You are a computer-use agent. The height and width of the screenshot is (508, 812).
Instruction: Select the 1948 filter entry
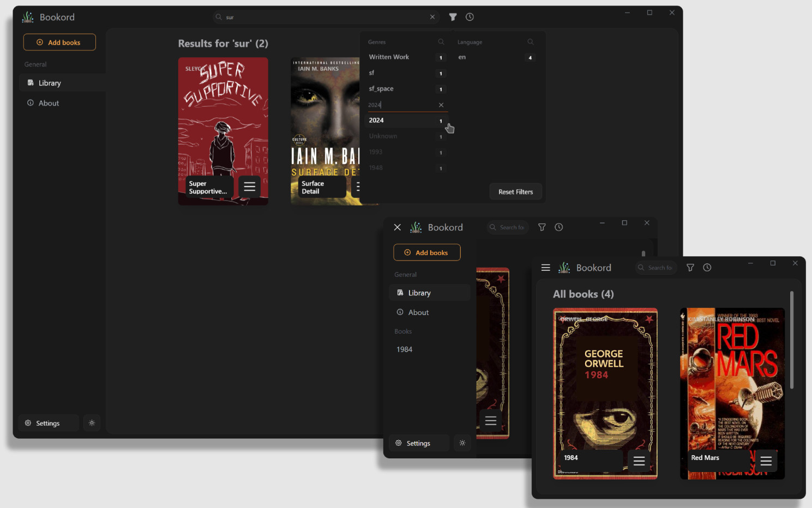(406, 168)
